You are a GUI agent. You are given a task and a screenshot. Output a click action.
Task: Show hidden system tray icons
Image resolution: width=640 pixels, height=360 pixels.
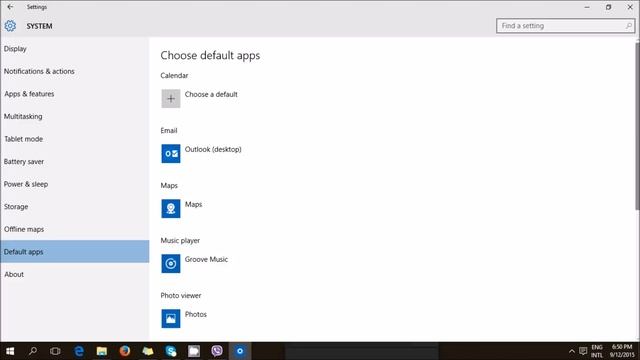point(571,351)
